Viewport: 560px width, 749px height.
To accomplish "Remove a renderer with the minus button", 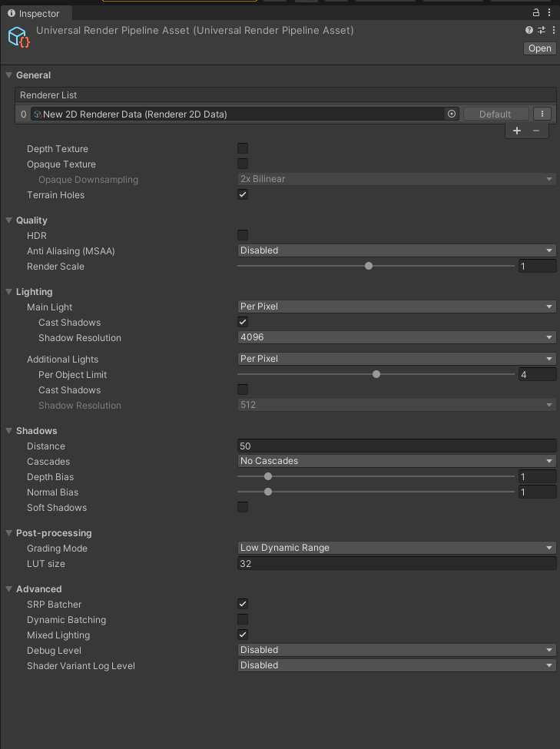I will [536, 131].
